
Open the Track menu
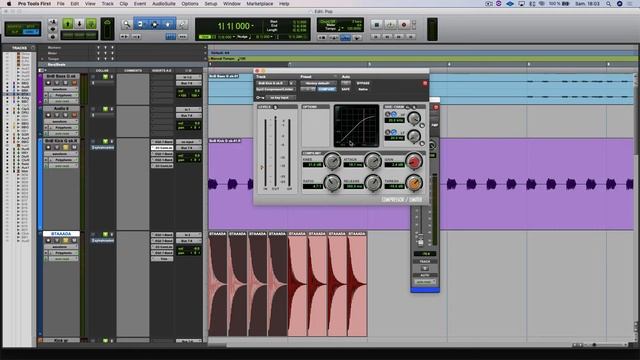point(107,4)
